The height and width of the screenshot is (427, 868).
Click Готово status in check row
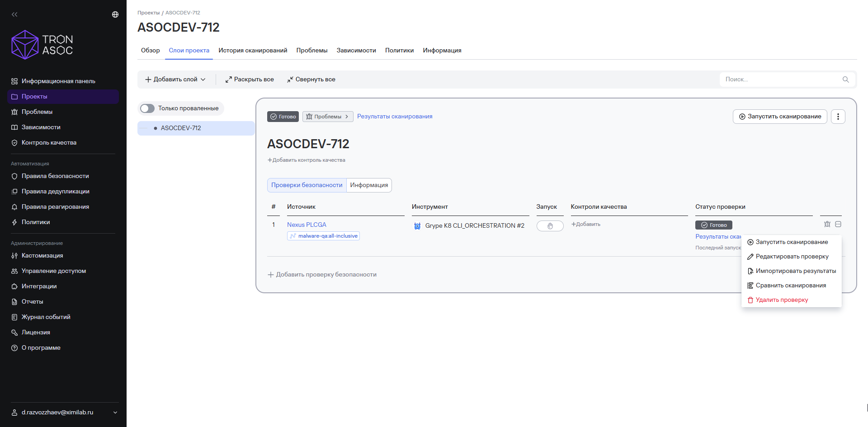714,225
